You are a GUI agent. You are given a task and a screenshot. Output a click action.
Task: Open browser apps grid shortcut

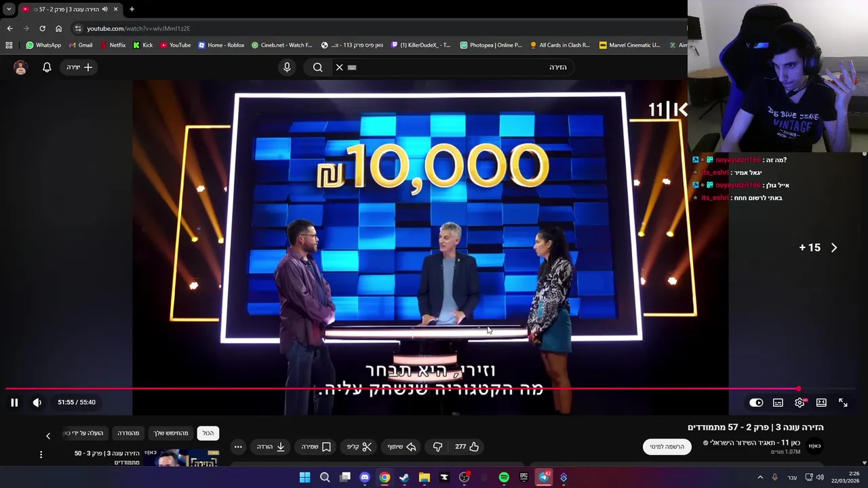coord(9,45)
